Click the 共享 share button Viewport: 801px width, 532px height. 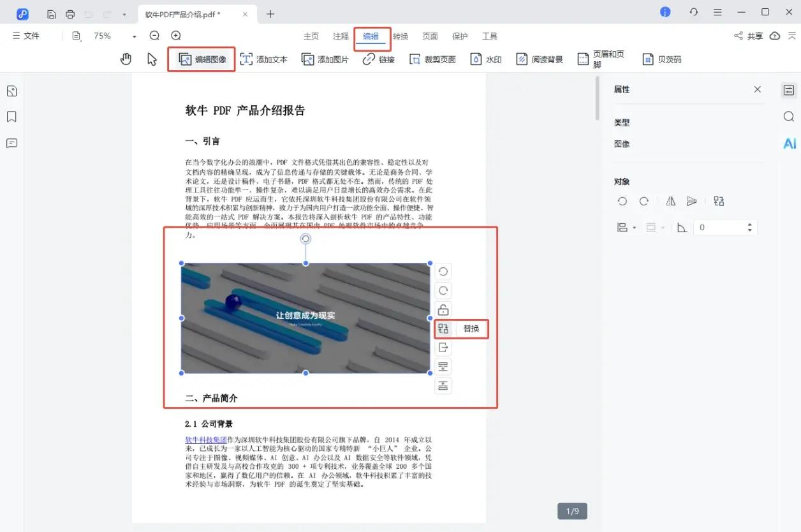[x=749, y=36]
